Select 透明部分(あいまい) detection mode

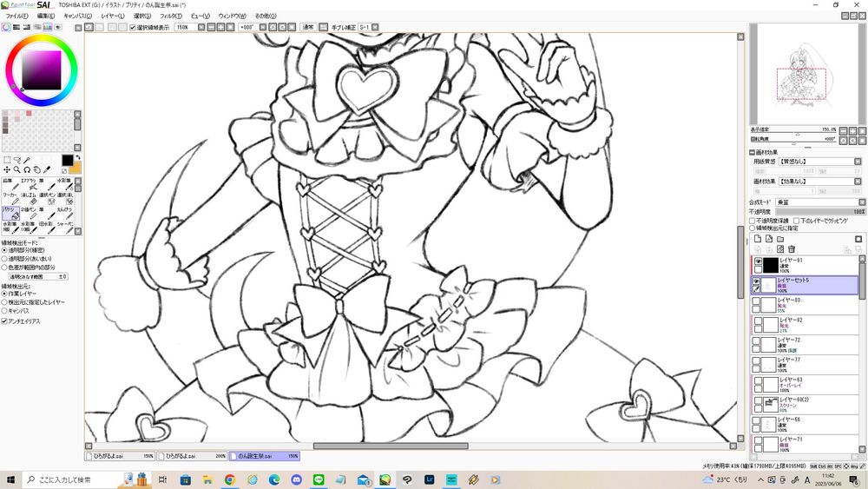pos(4,259)
